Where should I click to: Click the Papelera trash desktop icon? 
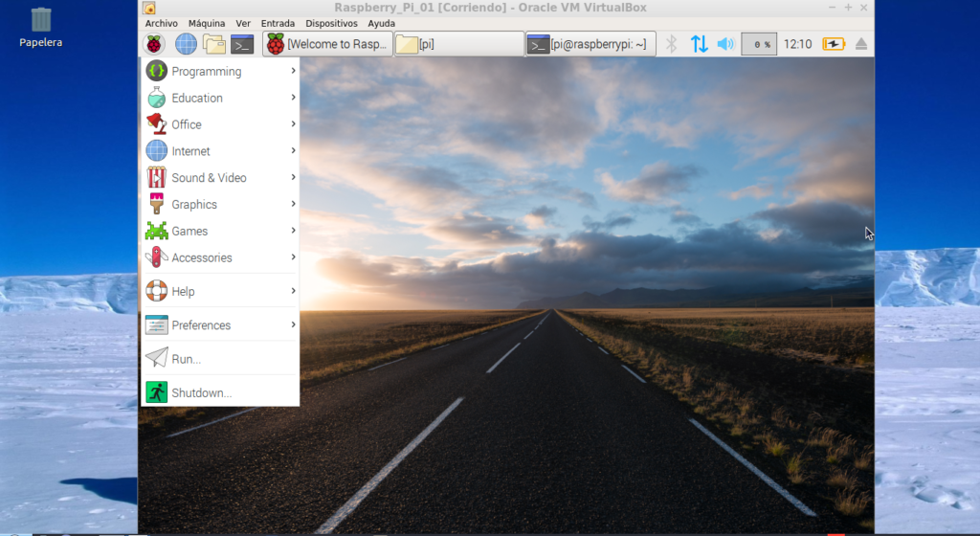(x=40, y=19)
